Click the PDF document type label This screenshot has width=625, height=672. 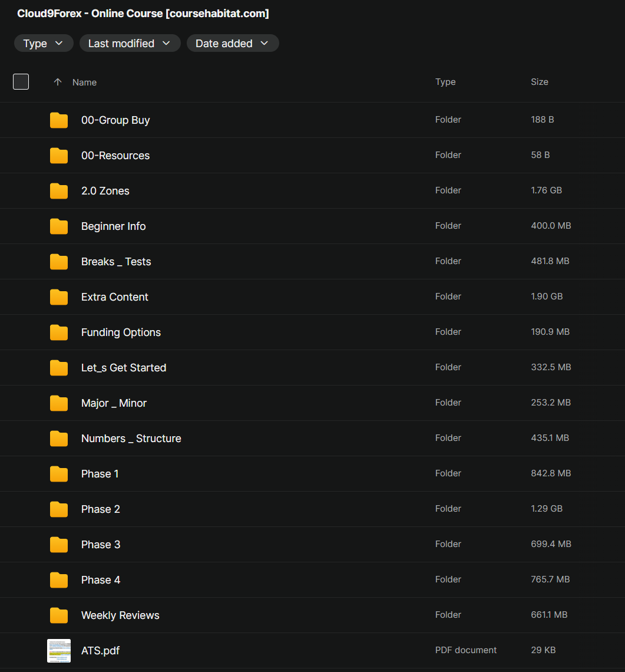(x=466, y=650)
